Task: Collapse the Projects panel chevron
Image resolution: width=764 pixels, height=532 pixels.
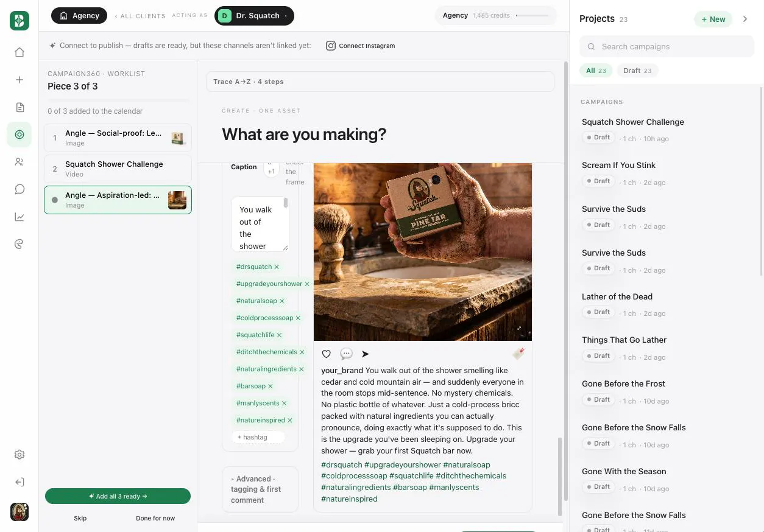Action: 745,19
